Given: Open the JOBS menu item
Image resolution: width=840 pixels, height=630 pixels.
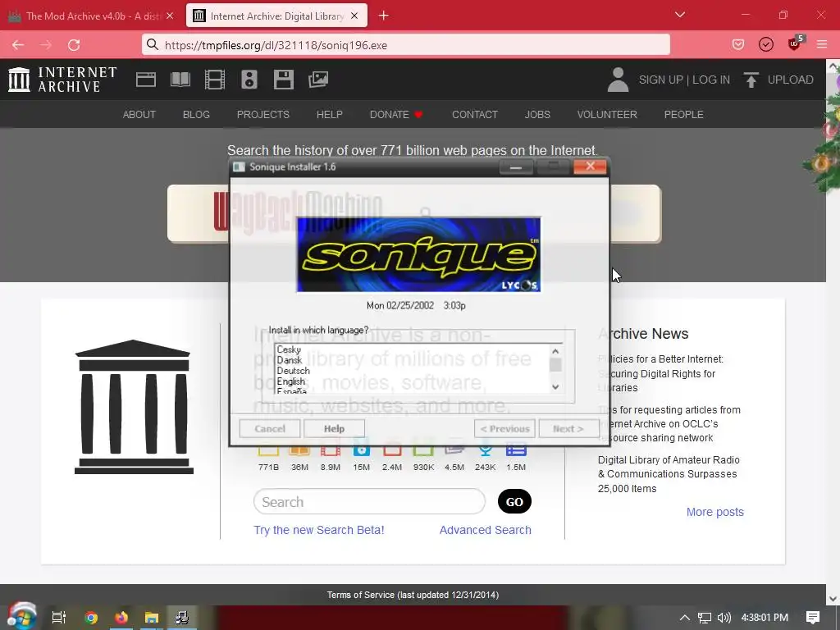Looking at the screenshot, I should pos(537,114).
